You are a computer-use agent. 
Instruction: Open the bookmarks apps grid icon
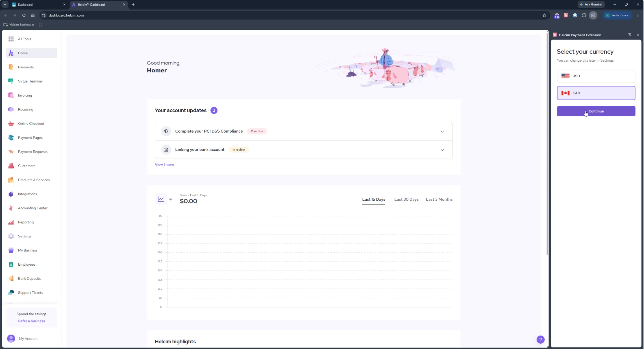40,25
